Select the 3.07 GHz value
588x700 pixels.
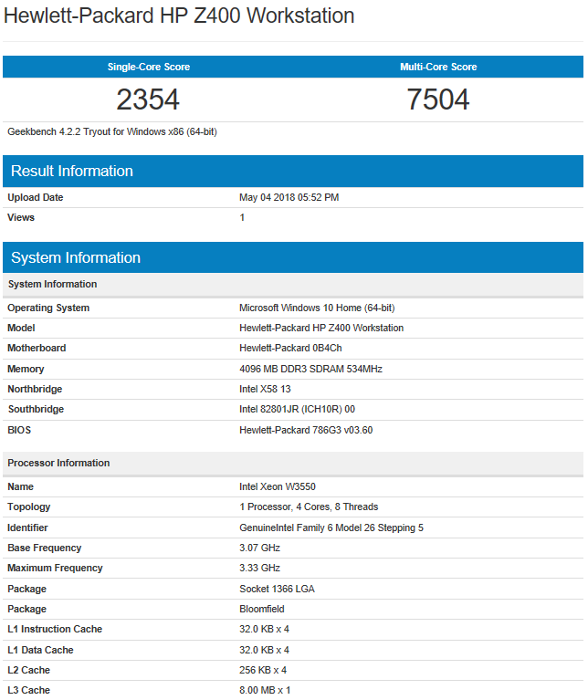point(260,549)
